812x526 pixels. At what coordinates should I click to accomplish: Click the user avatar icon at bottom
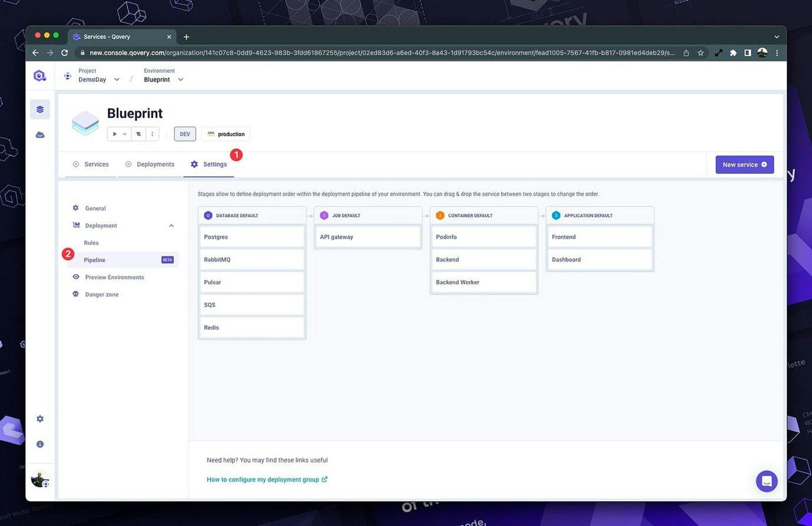point(40,481)
